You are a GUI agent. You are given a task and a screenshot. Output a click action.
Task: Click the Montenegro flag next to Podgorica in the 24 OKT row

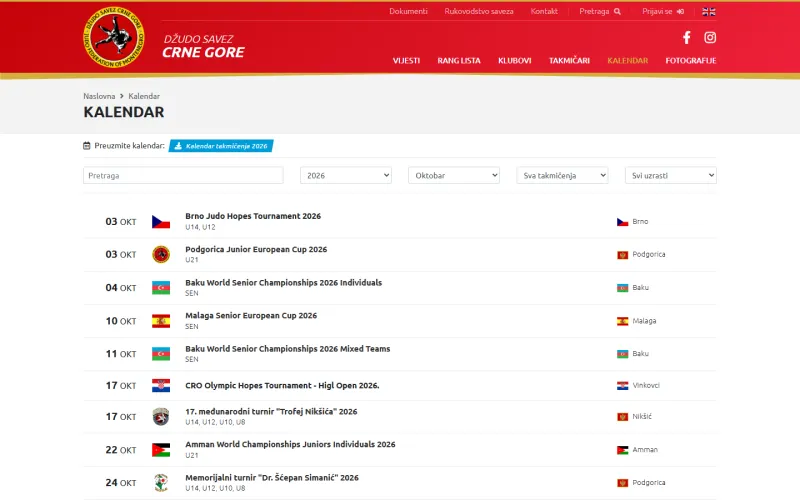click(622, 483)
